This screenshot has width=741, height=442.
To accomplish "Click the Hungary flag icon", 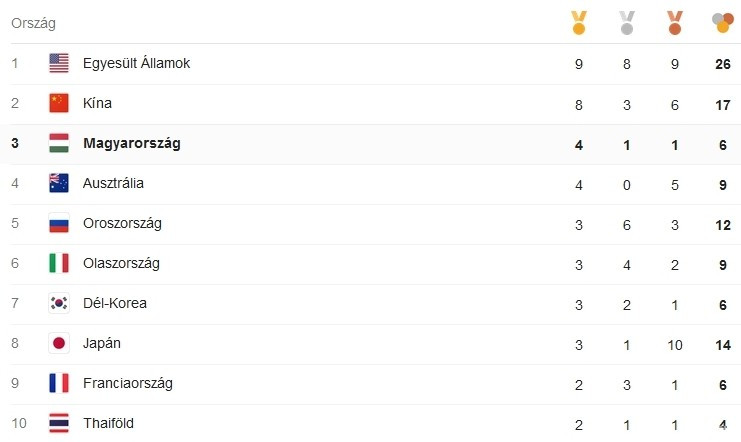I will point(59,143).
